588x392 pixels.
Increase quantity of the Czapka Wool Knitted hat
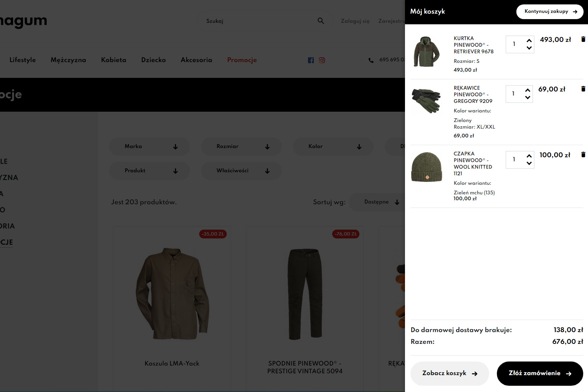tap(529, 156)
